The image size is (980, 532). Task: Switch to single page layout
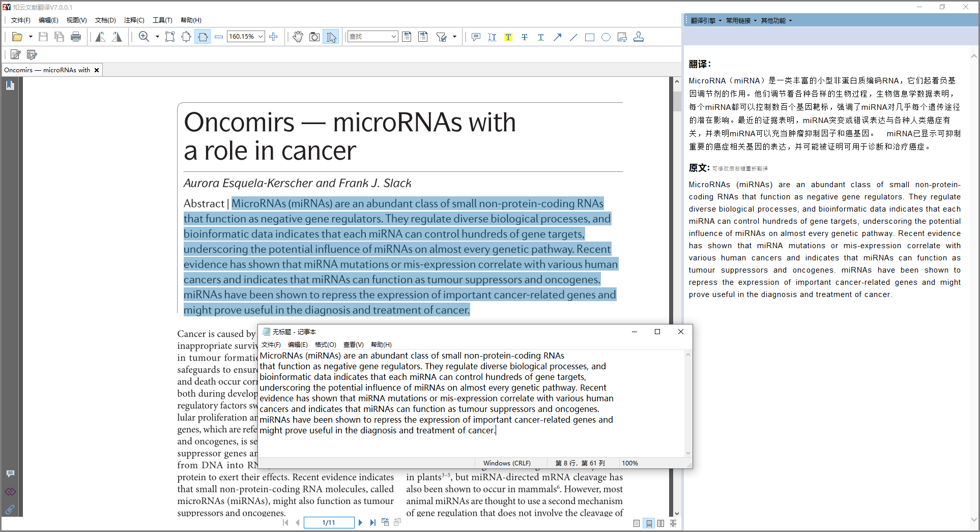click(637, 523)
